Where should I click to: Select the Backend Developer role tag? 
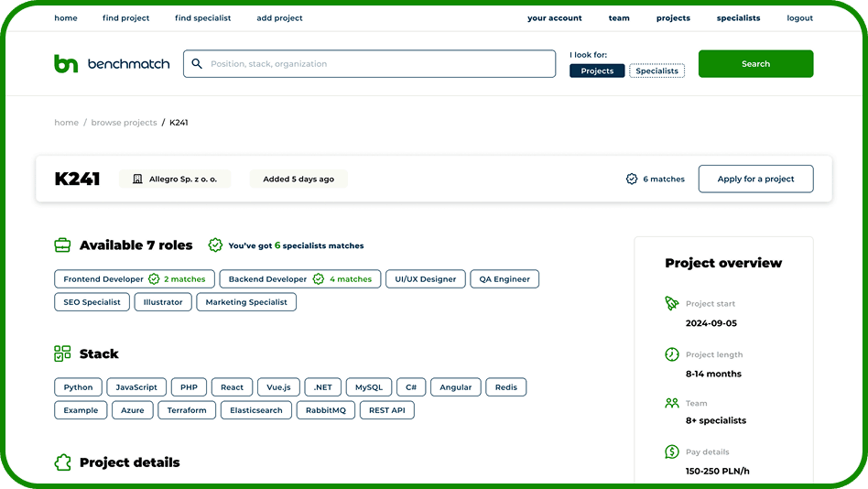267,279
